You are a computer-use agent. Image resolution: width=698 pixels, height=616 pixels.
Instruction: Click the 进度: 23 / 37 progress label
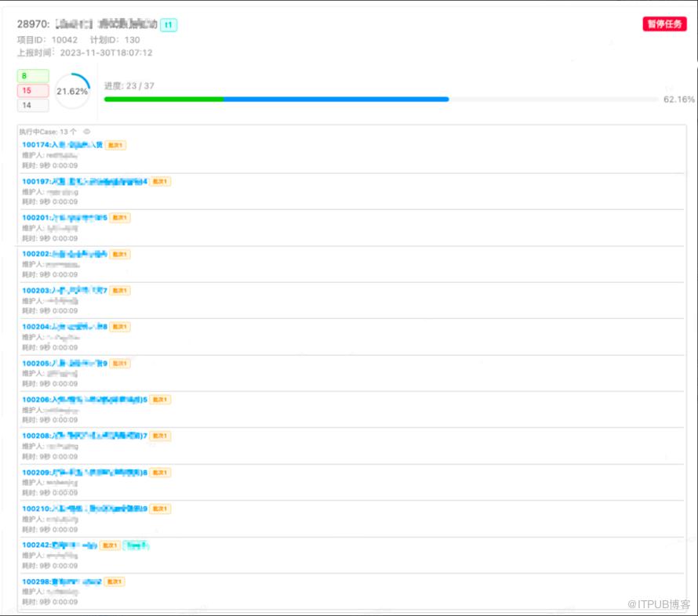click(x=129, y=86)
